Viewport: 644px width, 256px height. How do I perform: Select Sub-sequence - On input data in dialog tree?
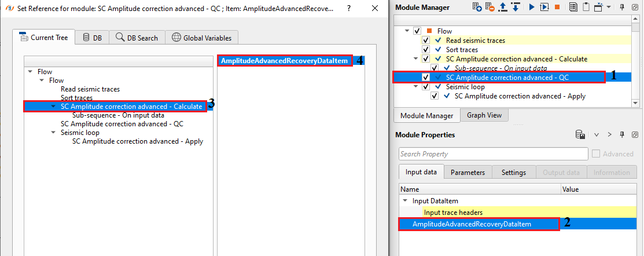pyautogui.click(x=118, y=115)
